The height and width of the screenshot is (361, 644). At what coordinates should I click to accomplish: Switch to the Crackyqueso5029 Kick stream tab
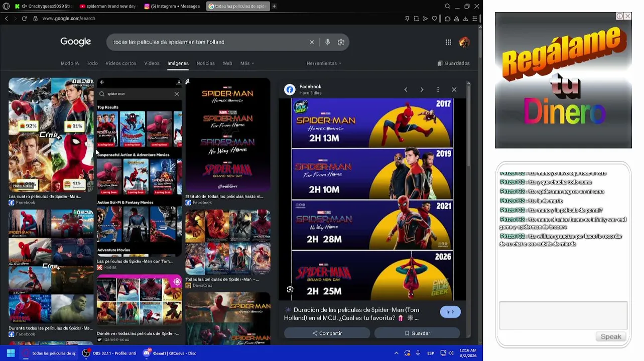tap(44, 6)
